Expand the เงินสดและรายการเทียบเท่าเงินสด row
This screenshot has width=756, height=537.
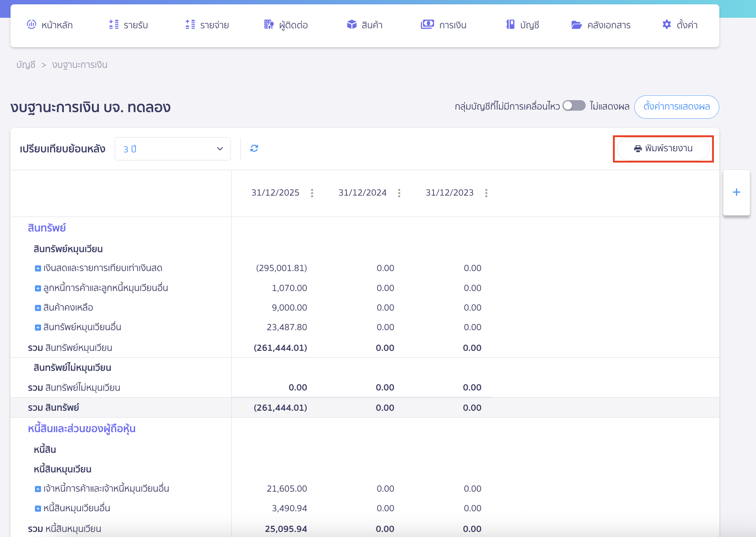pyautogui.click(x=38, y=268)
